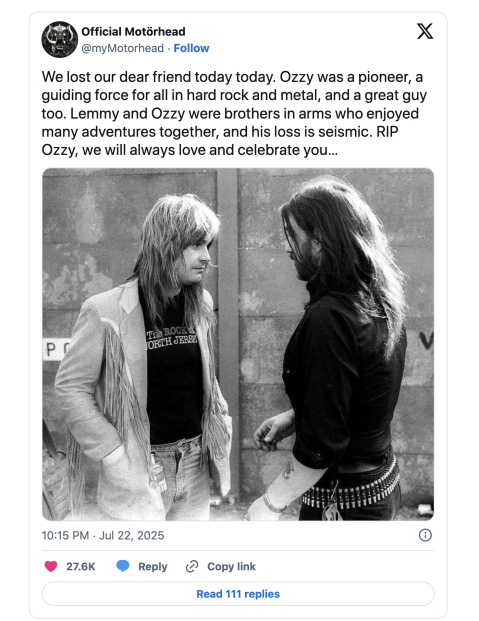The height and width of the screenshot is (621, 479).
Task: Choose the Copy link text label
Action: tap(231, 566)
